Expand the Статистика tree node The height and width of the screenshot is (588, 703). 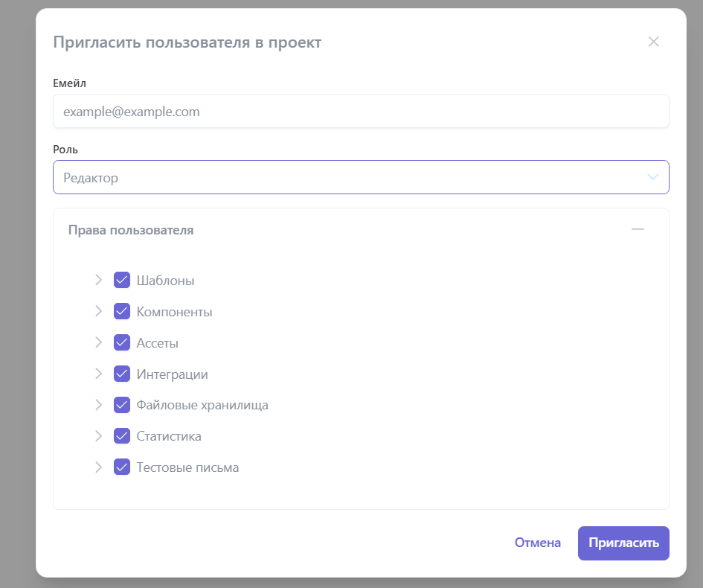[x=99, y=436]
